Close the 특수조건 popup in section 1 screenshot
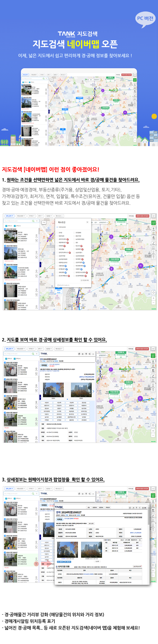This screenshot has height=644, width=158. (87, 222)
